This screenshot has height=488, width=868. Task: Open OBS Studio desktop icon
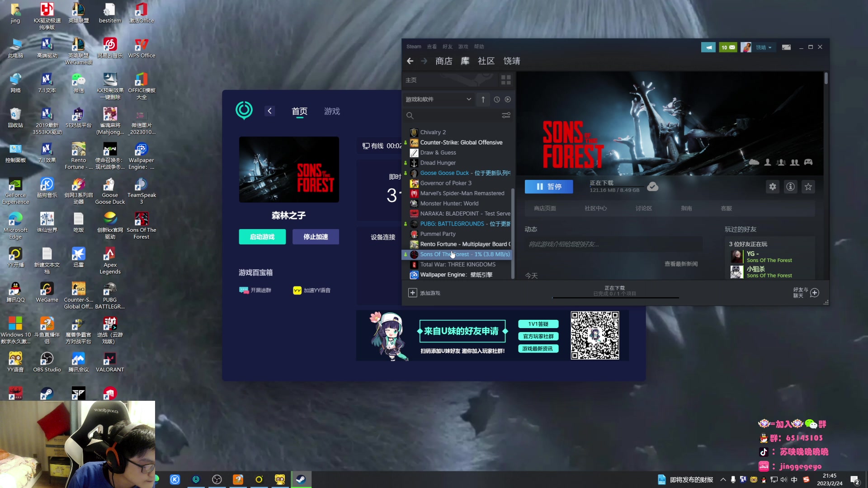click(x=47, y=362)
